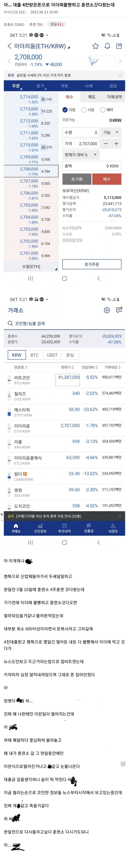Open price alerts with the bell icon
Viewport: 126px width, 868px height.
pos(107,46)
